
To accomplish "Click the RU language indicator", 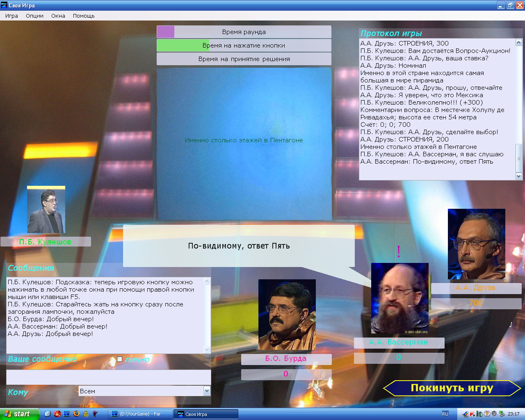I will click(445, 414).
